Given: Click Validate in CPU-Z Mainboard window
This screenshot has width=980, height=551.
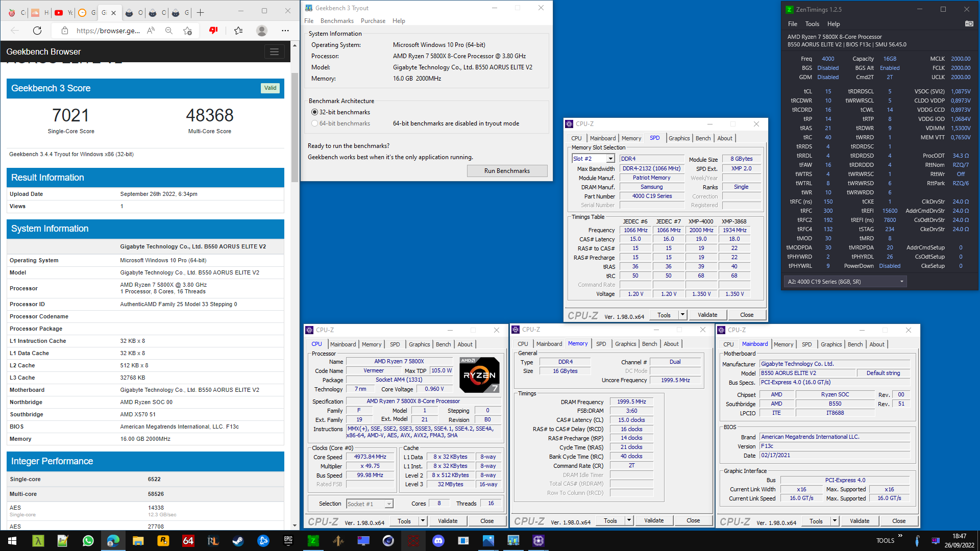Looking at the screenshot, I should [x=860, y=521].
